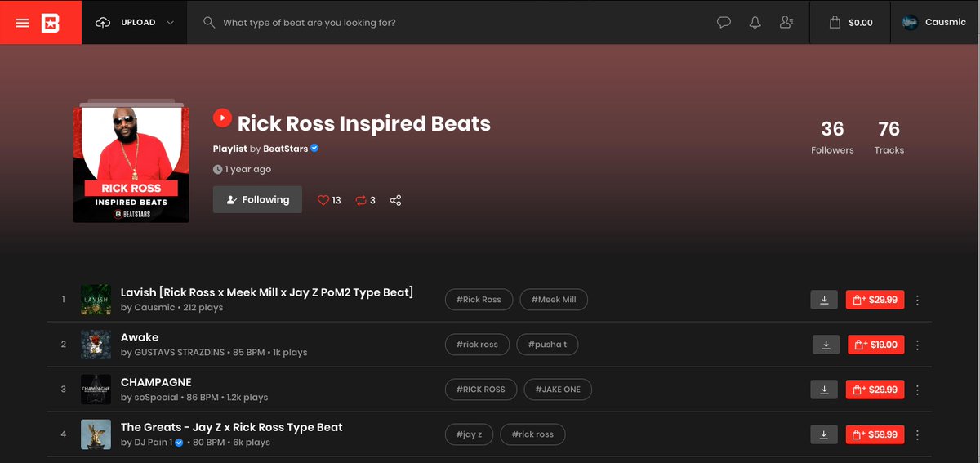Open the Awake track title
The height and width of the screenshot is (463, 980).
point(140,337)
